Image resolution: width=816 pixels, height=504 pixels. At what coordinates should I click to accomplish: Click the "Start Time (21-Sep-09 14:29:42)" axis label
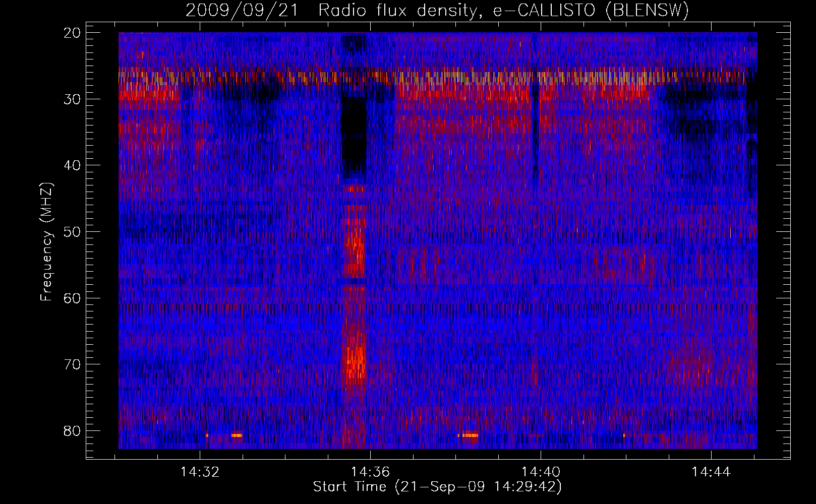437,487
